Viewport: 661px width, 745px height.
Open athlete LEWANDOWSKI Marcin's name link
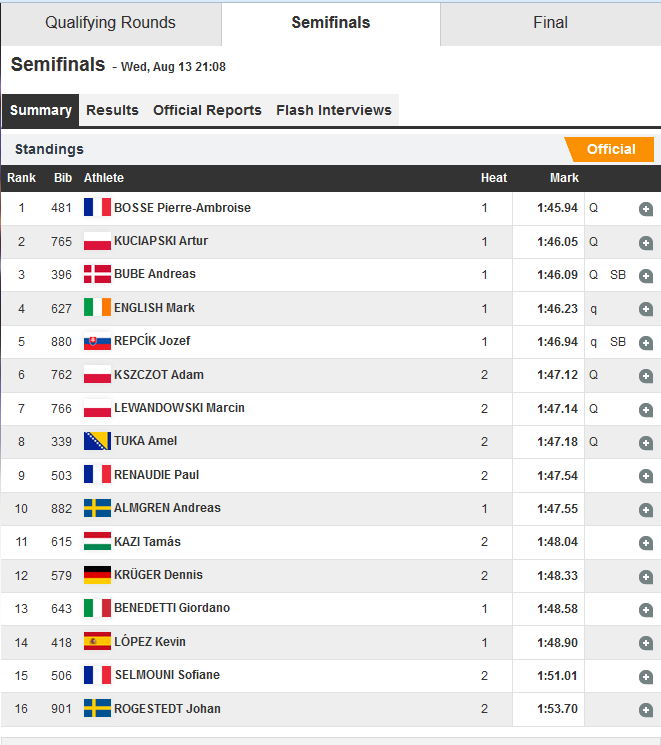179,408
